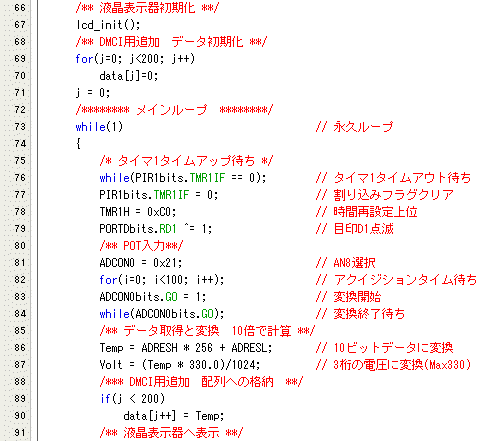Click Temp = ADRESH * 256 + ADRESL line
The image size is (499, 441).
point(186,348)
